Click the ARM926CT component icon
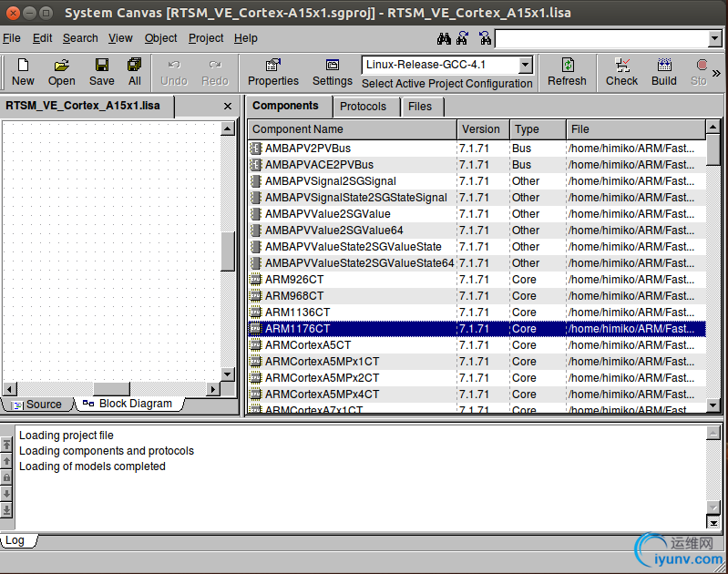 pyautogui.click(x=255, y=280)
